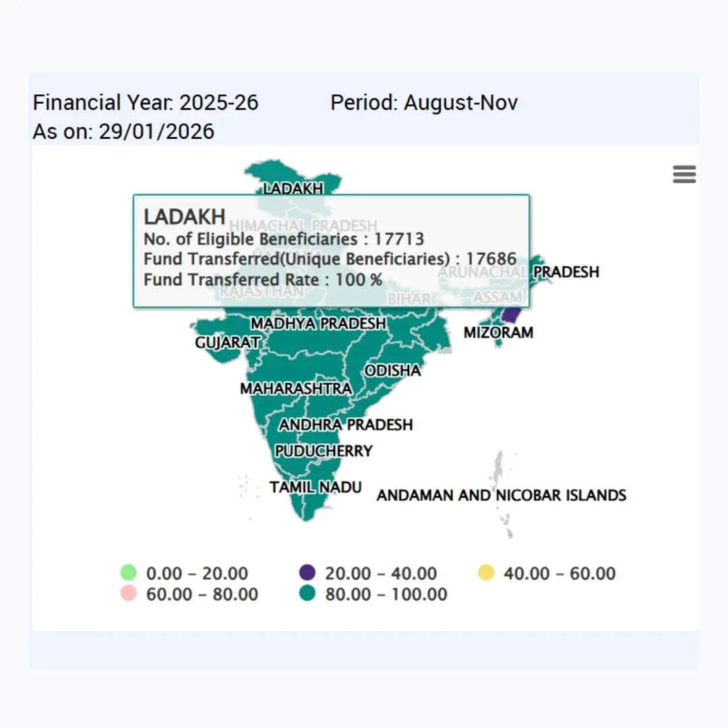Open the chart export hamburger menu
This screenshot has width=728, height=728.
tap(684, 174)
